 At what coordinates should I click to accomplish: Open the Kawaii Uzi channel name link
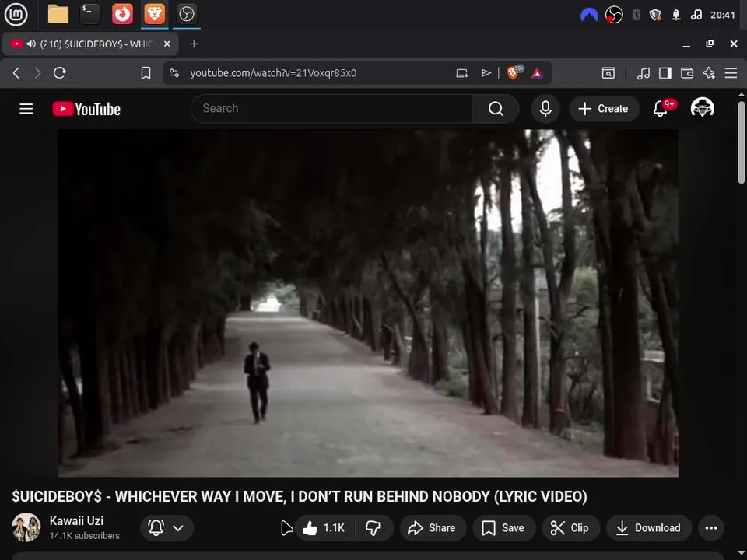click(76, 521)
